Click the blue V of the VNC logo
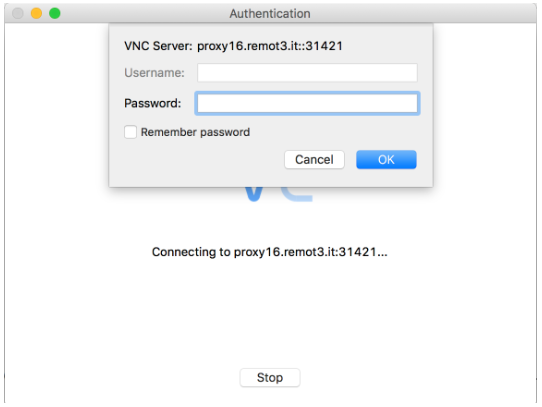This screenshot has width=542, height=407. point(254,194)
